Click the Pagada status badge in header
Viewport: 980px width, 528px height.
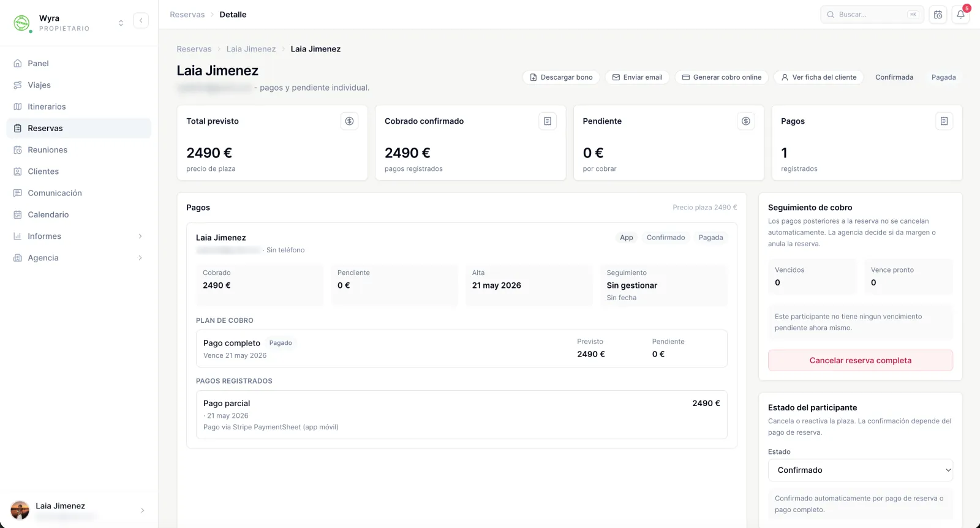pyautogui.click(x=944, y=77)
